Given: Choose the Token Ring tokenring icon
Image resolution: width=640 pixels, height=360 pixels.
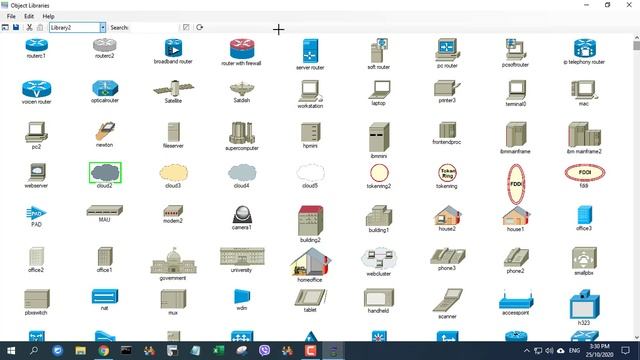Looking at the screenshot, I should pos(447,173).
